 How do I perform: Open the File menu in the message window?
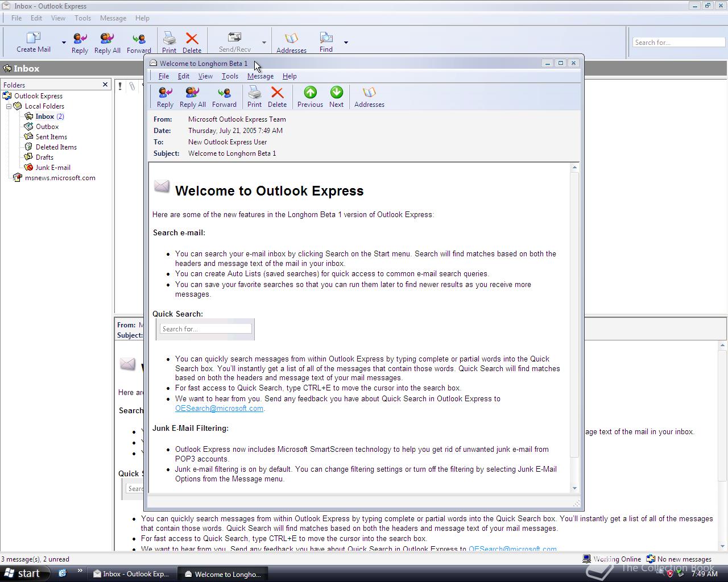164,76
